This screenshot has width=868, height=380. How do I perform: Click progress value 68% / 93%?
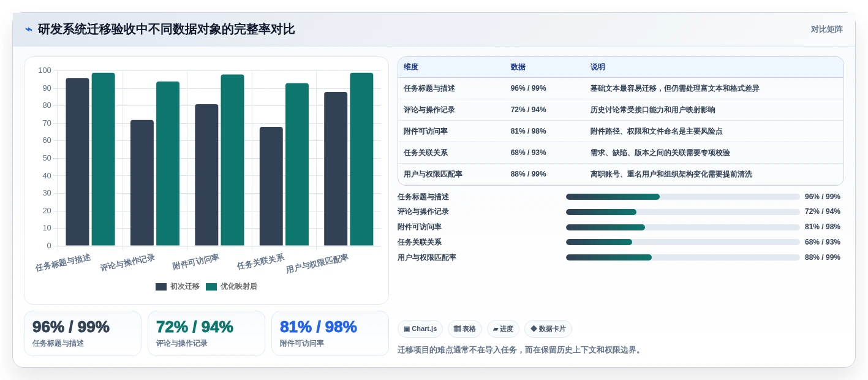tap(823, 242)
